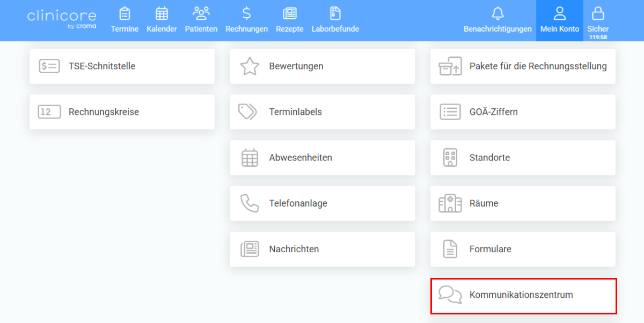The height and width of the screenshot is (323, 644).
Task: Click the clinicore by croma logo
Action: click(x=62, y=18)
